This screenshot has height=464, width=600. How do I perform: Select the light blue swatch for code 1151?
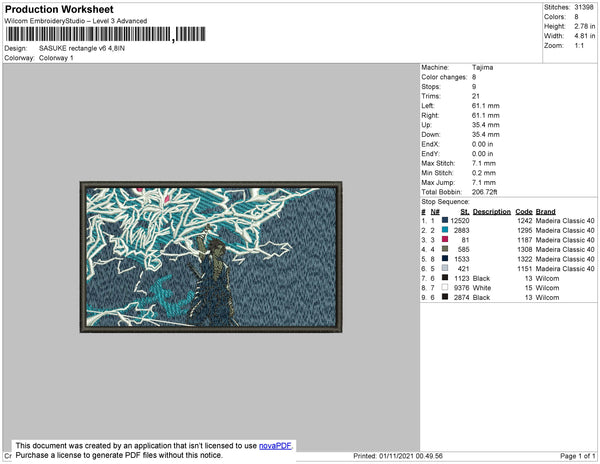445,268
